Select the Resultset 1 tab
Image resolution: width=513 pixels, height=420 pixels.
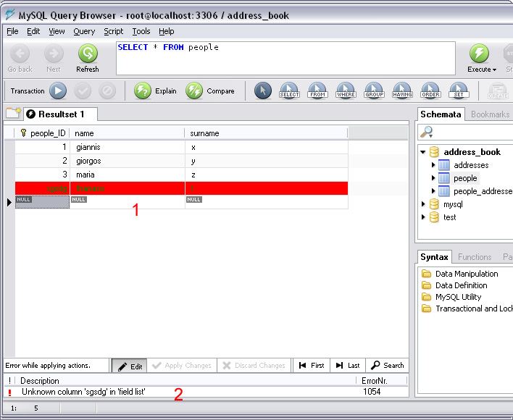[x=61, y=114]
